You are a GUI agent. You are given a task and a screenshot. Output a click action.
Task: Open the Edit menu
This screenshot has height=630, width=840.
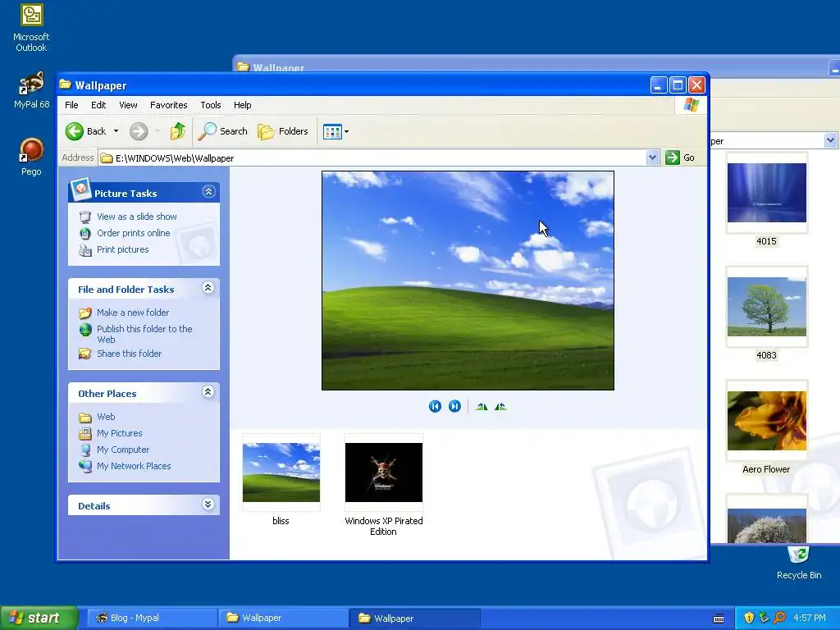tap(98, 105)
